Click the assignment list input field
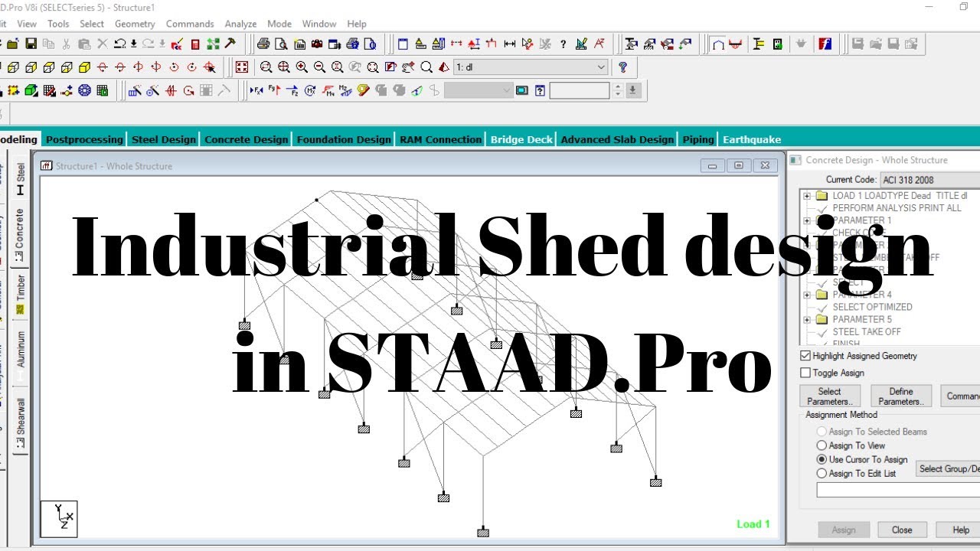The width and height of the screenshot is (980, 551). (898, 490)
